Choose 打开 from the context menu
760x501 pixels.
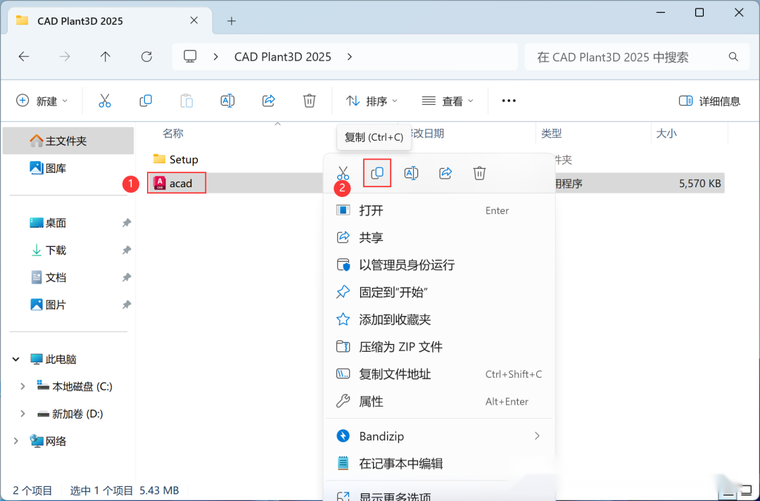click(439, 210)
